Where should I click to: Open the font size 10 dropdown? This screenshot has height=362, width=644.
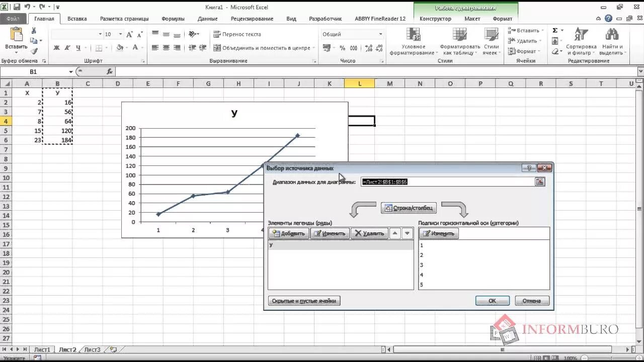coord(120,34)
